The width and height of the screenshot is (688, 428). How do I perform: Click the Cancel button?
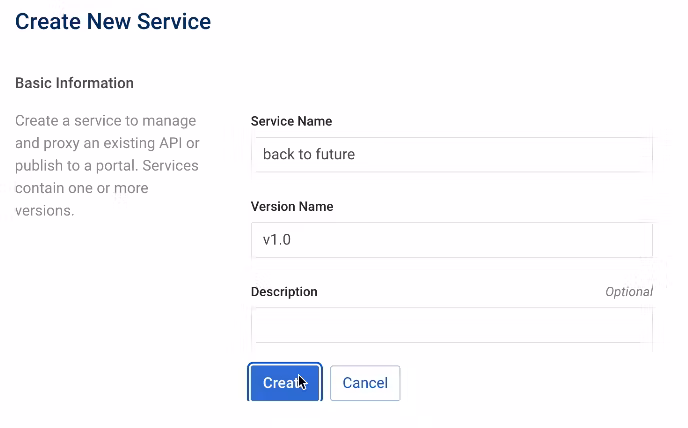pyautogui.click(x=365, y=383)
